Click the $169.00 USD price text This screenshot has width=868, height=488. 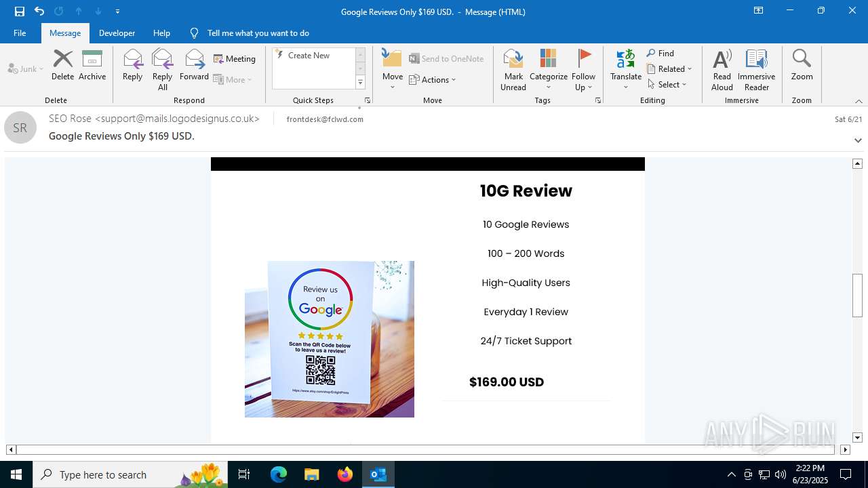(x=507, y=382)
